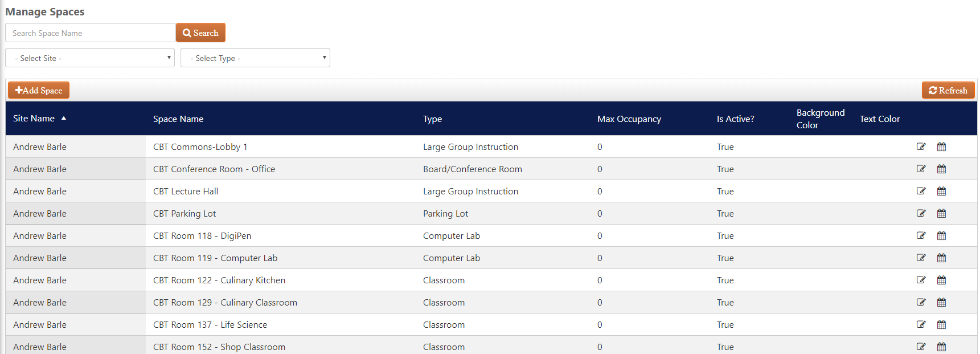Click the Parking Lot type cell

[x=503, y=213]
